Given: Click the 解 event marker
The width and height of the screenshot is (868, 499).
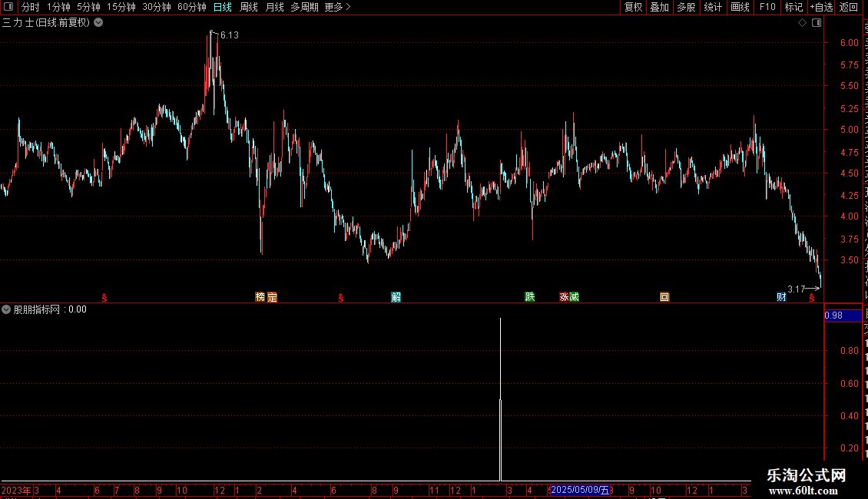Looking at the screenshot, I should tap(396, 297).
